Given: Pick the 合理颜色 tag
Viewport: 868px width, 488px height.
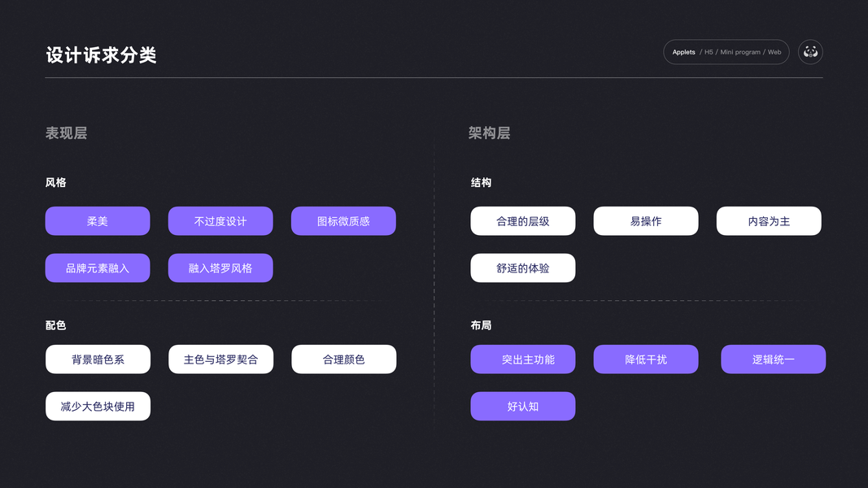Looking at the screenshot, I should point(343,359).
